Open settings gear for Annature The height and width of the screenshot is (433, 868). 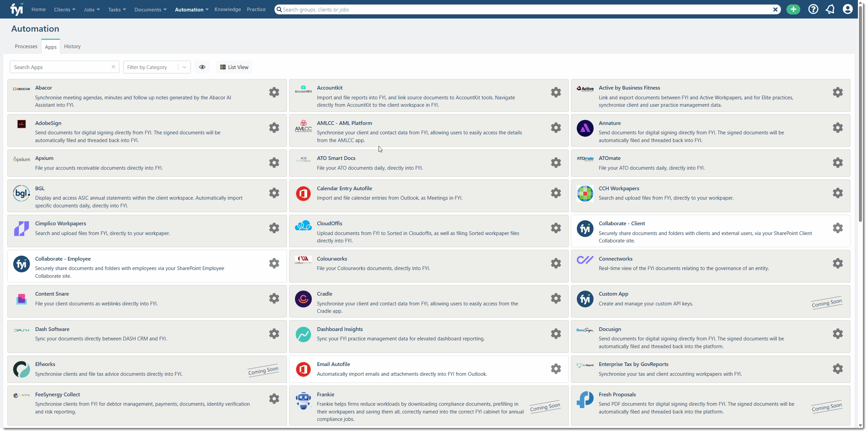[x=838, y=128]
